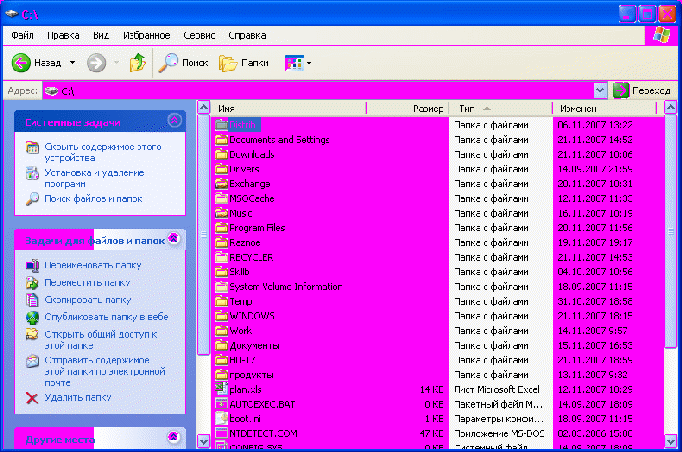Click the green Переход go arrow
The image size is (682, 452).
[x=621, y=90]
